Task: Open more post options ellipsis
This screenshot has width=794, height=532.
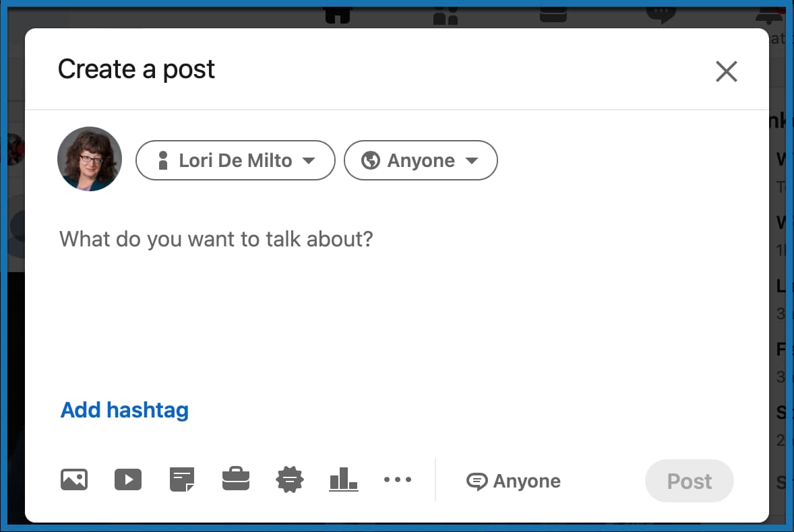Action: [398, 479]
